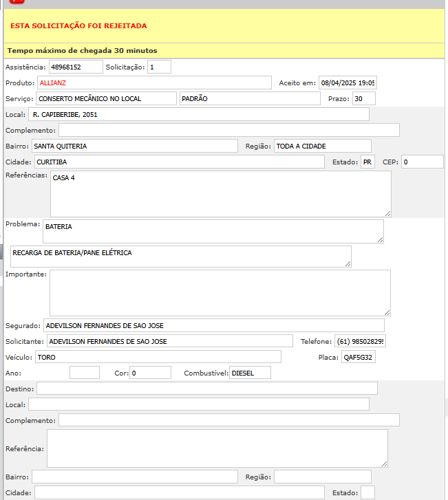The height and width of the screenshot is (500, 448).
Task: Click the Placa field showing QAF5G32
Action: coord(358,357)
